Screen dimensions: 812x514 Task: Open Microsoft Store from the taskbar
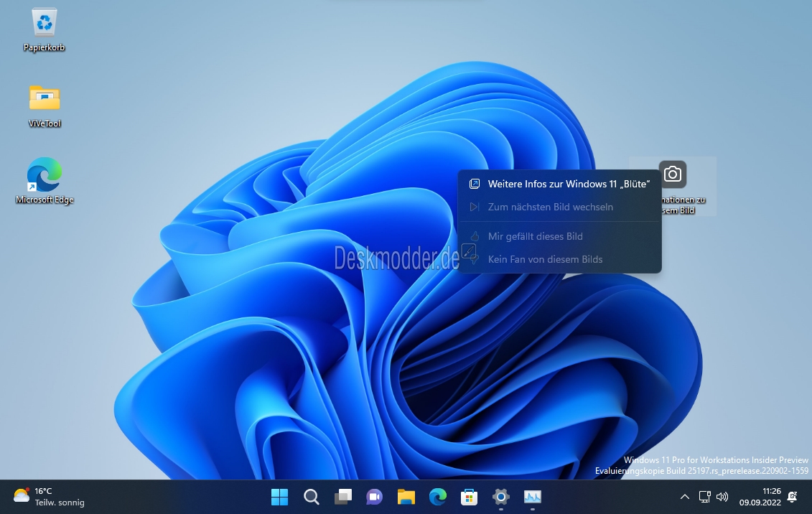pyautogui.click(x=470, y=497)
